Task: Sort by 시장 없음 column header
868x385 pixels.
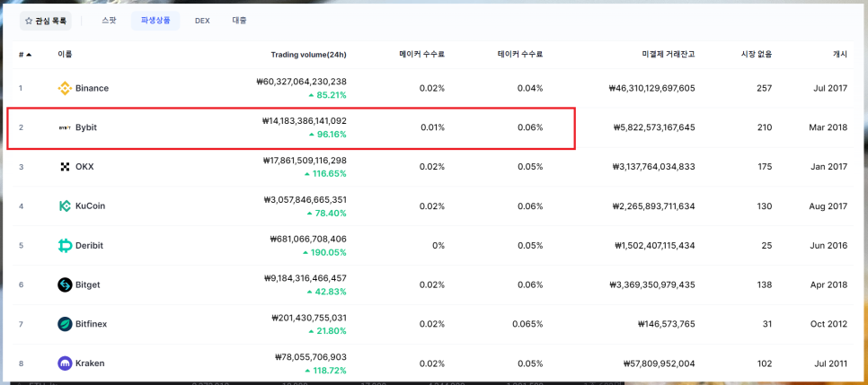Action: [757, 54]
